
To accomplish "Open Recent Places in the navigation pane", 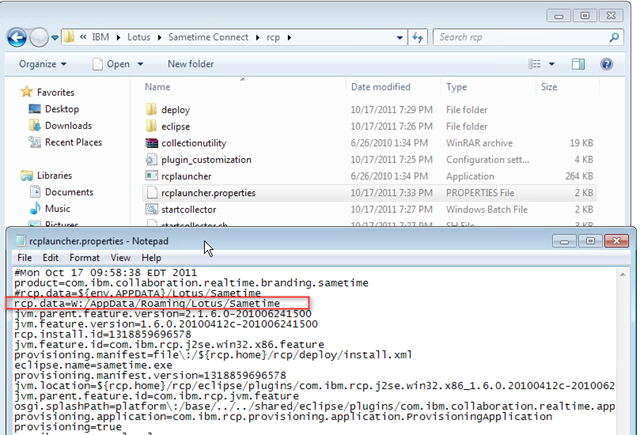I will 73,142.
